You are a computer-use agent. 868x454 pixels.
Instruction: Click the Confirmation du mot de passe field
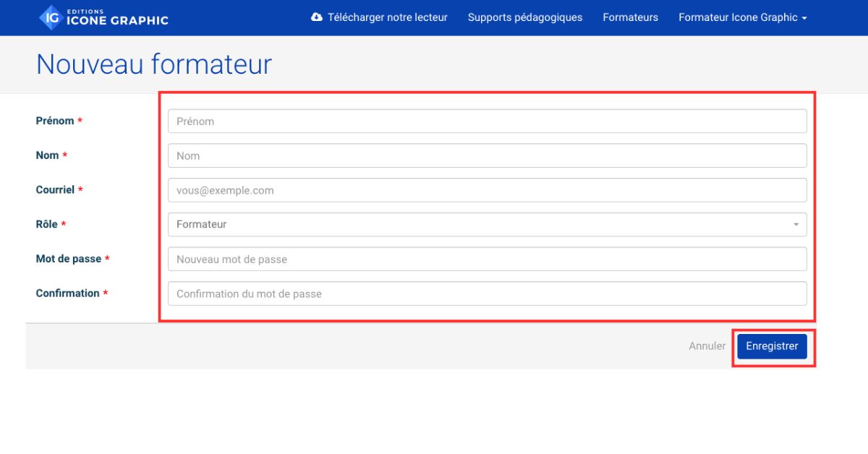coord(486,294)
